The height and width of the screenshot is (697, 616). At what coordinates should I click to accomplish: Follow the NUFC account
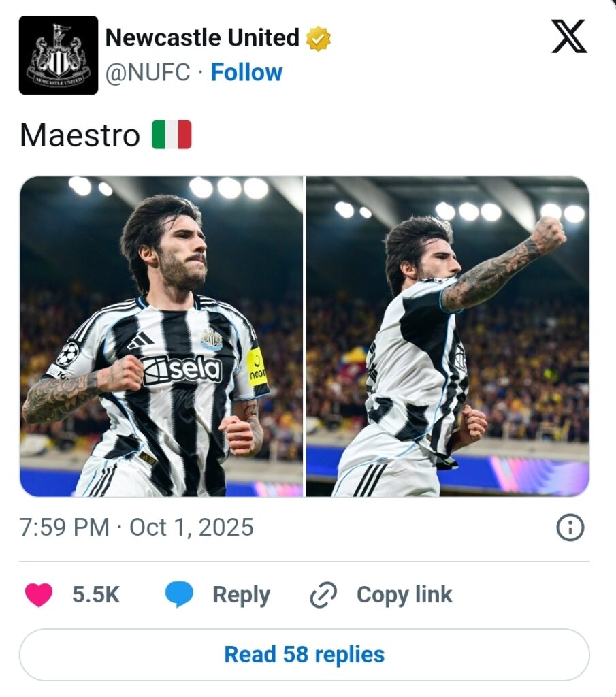tap(246, 72)
